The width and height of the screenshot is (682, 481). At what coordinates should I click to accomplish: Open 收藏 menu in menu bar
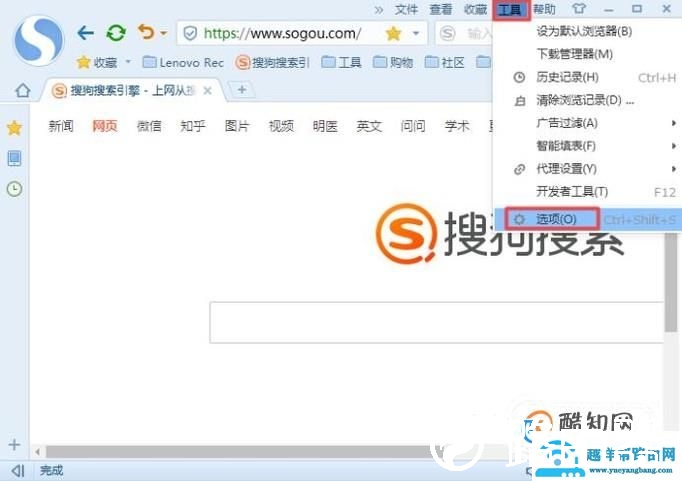point(475,9)
